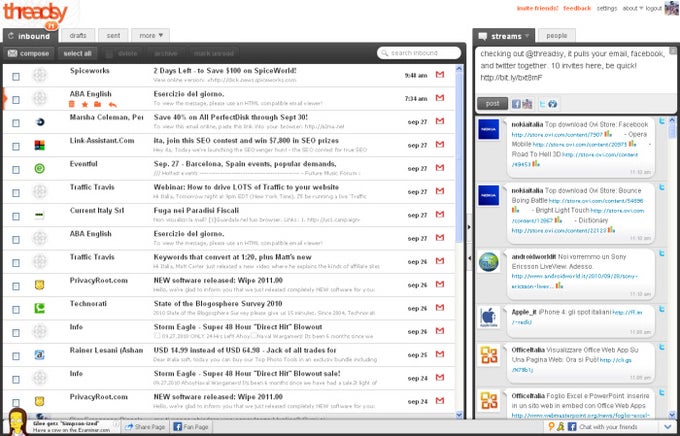Click Twitter icon on first nokiaitalia post
This screenshot has width=680, height=436.
click(x=662, y=121)
